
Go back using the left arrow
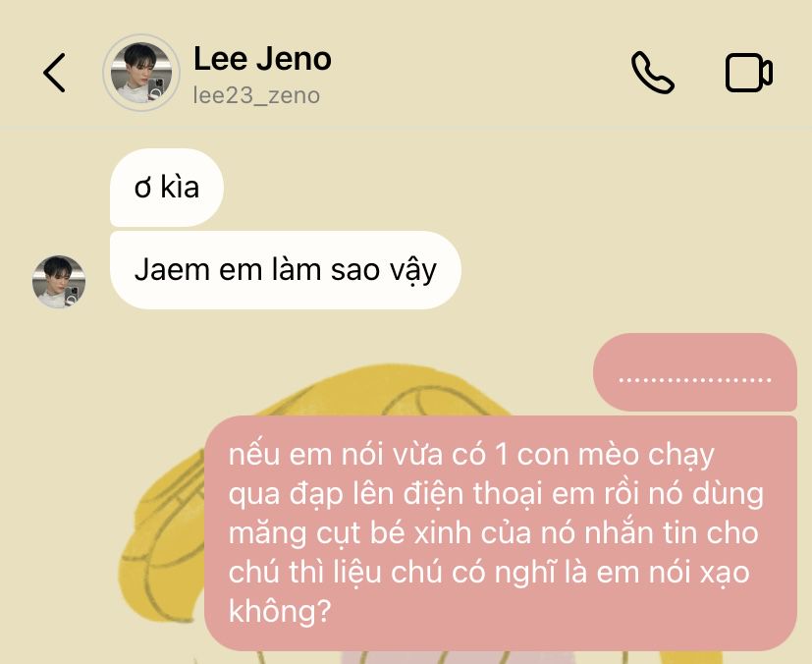pos(54,73)
